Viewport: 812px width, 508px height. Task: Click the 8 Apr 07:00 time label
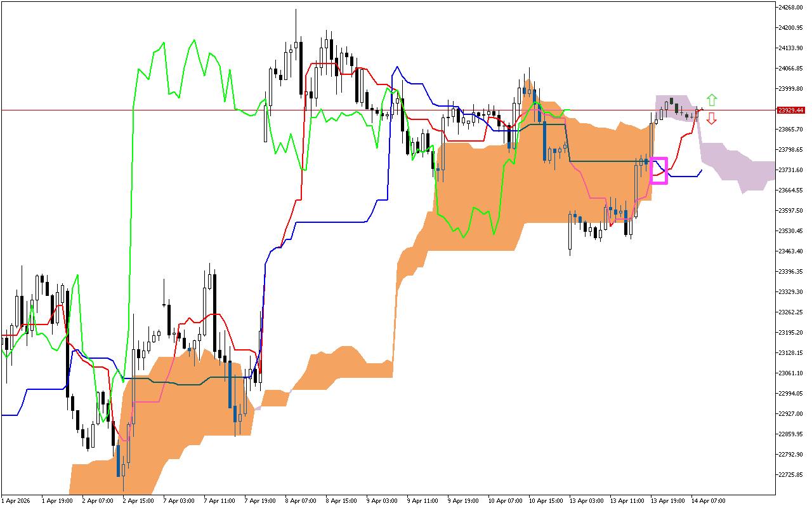pos(302,500)
